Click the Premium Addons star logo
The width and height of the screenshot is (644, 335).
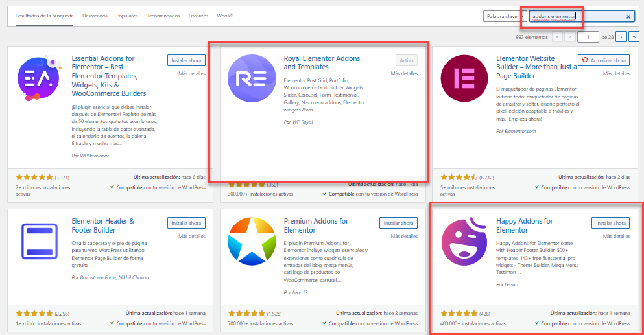click(x=252, y=241)
